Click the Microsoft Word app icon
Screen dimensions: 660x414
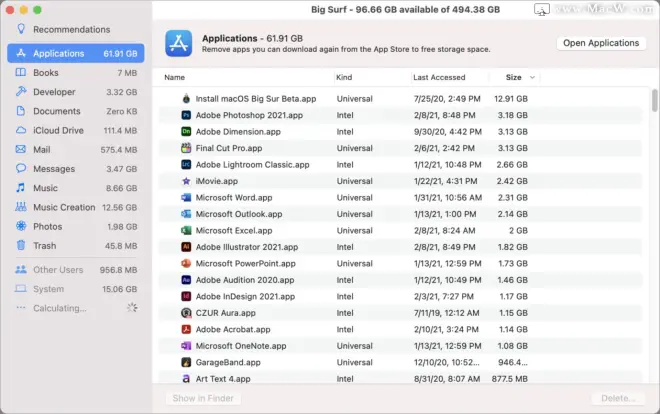pyautogui.click(x=186, y=197)
